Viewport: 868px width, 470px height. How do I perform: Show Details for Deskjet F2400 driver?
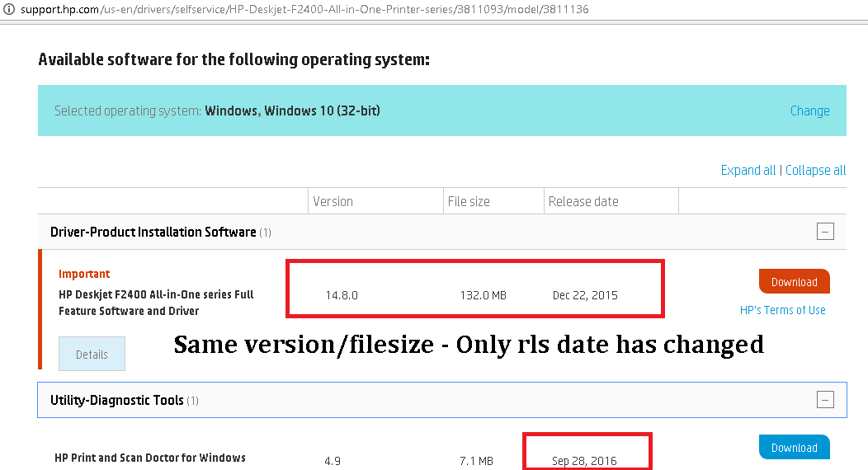tap(92, 354)
